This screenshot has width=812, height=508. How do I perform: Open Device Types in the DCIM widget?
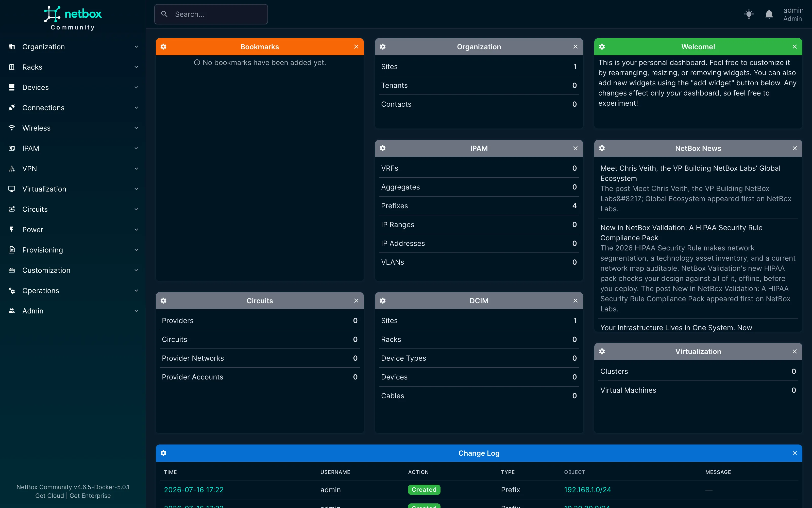[479, 358]
